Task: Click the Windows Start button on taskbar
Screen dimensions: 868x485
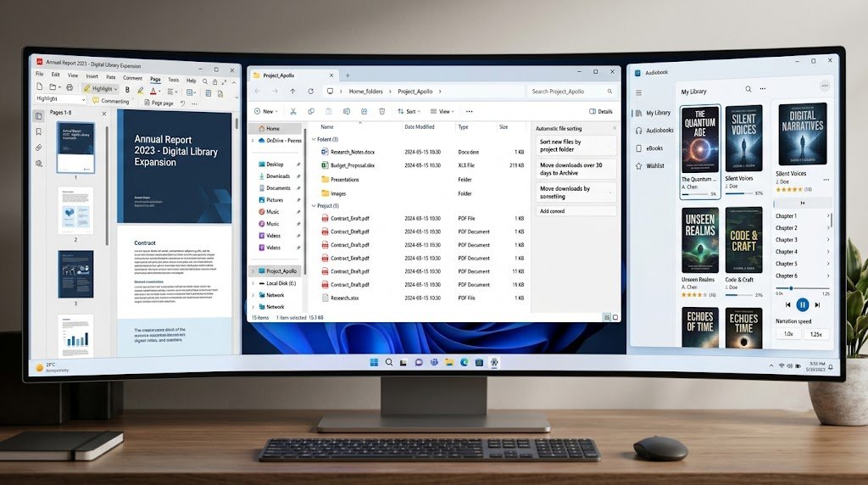Action: tap(374, 362)
